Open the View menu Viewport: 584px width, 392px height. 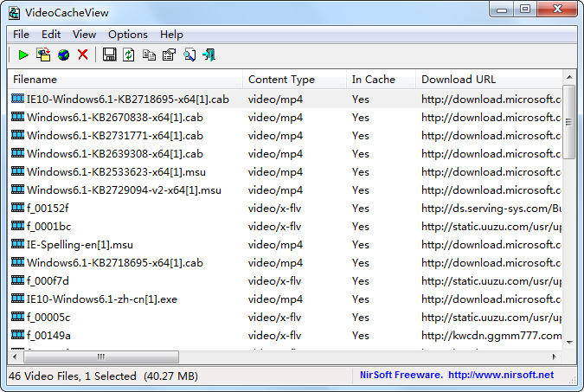pos(84,35)
